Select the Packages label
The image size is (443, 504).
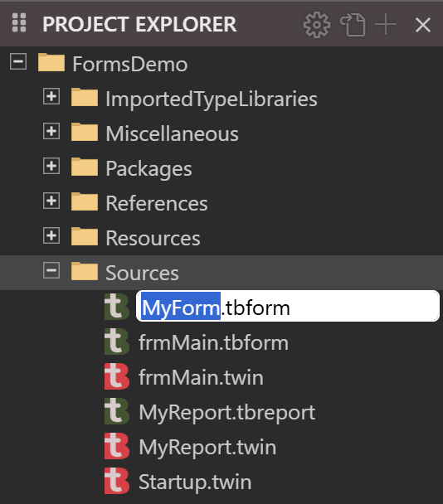coord(148,169)
